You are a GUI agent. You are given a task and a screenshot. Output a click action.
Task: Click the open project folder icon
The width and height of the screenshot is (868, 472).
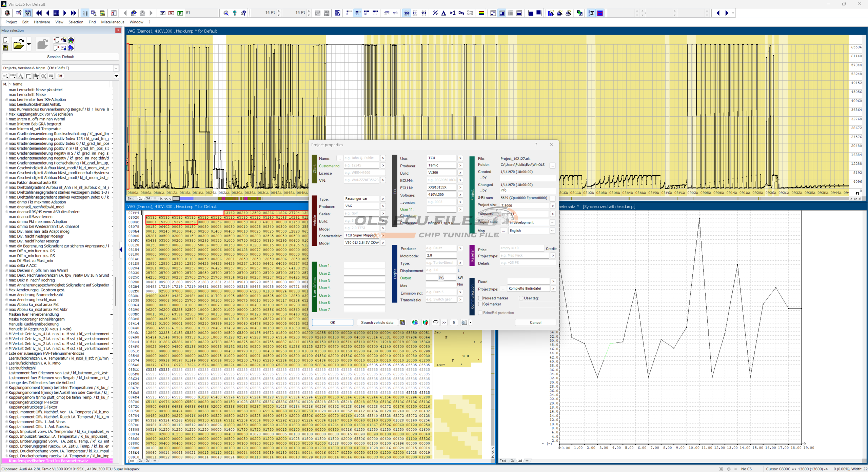18,44
